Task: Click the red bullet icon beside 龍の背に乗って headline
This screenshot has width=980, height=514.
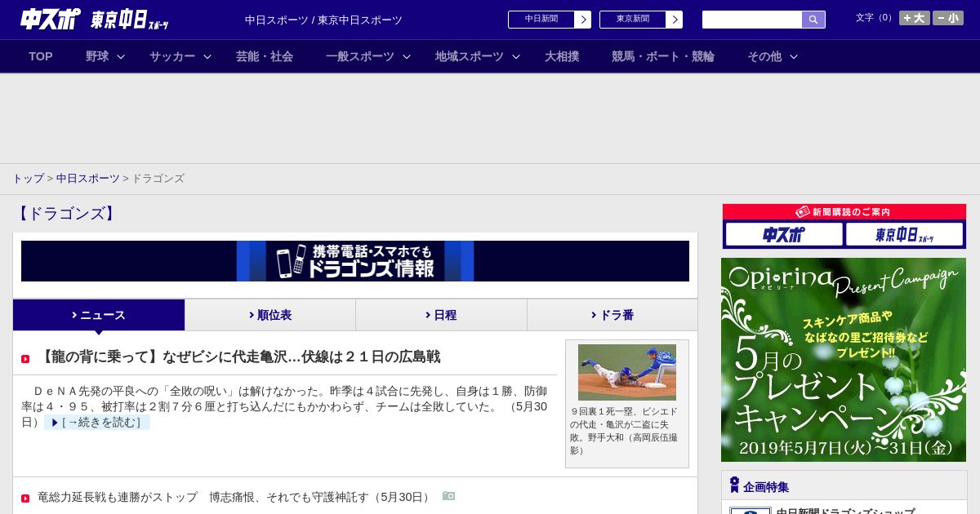Action: coord(25,359)
